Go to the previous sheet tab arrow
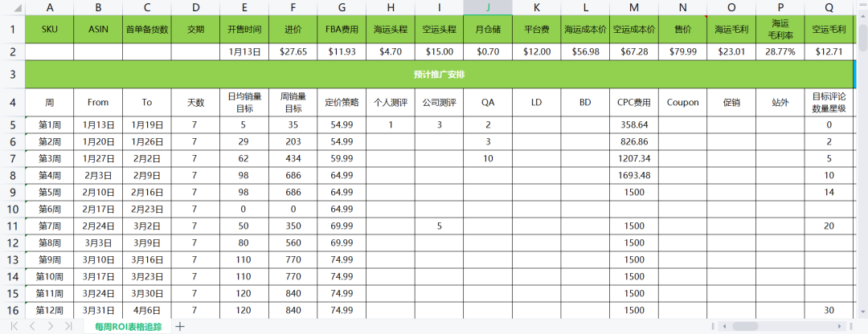 32,326
